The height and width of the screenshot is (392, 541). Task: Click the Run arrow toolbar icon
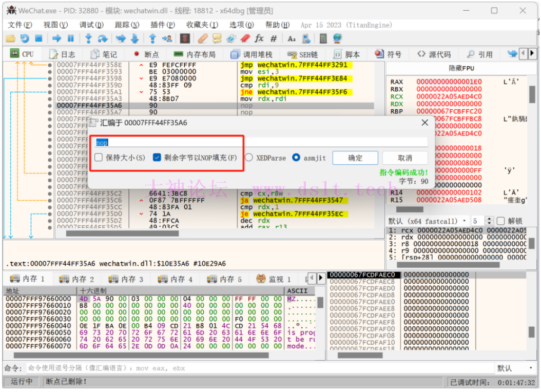tap(56, 38)
